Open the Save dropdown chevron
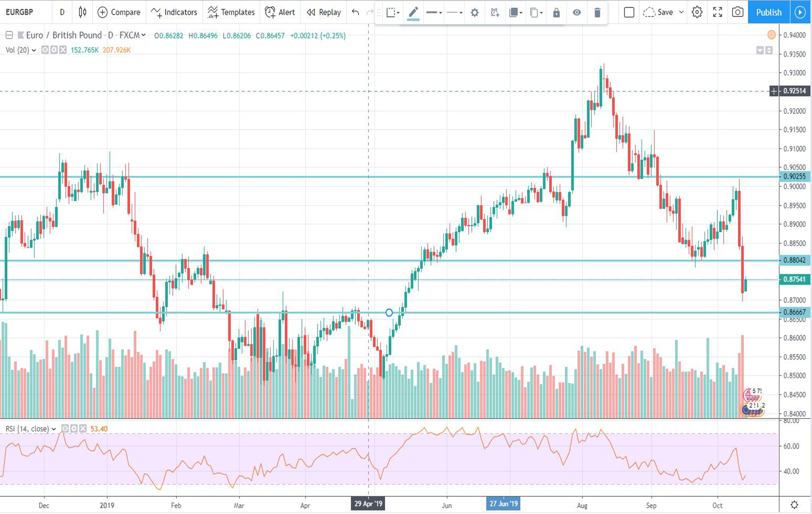812x514 pixels. click(x=681, y=13)
